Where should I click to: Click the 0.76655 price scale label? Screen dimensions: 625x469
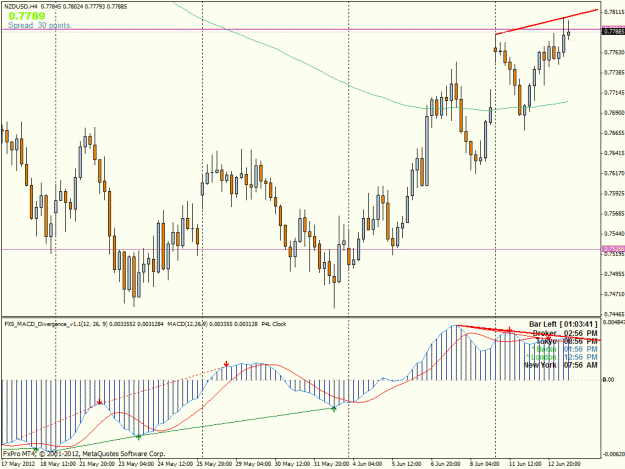click(x=614, y=133)
